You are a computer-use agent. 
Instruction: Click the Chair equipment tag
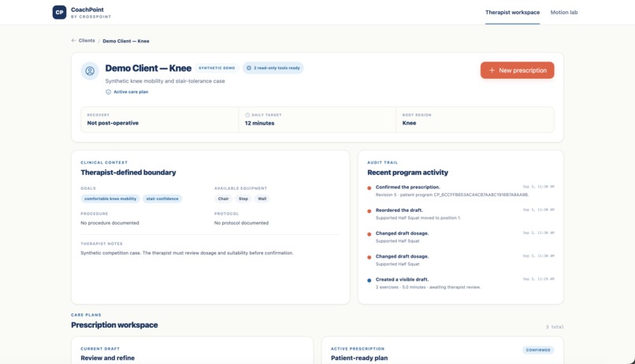pyautogui.click(x=223, y=199)
